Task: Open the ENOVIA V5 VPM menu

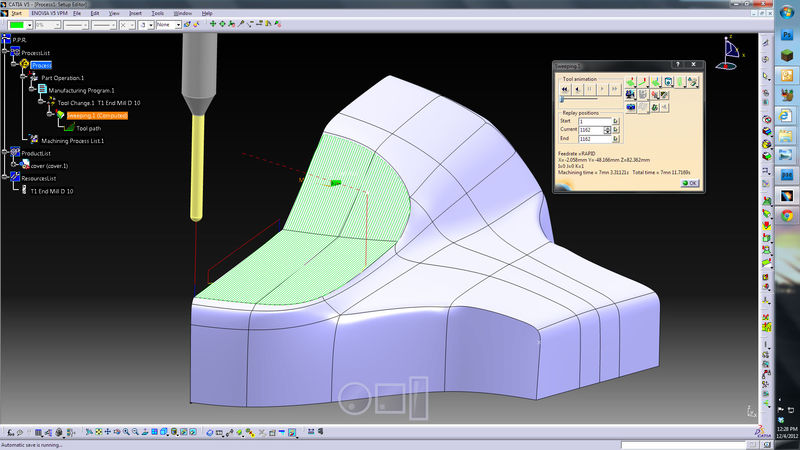Action: (49, 13)
